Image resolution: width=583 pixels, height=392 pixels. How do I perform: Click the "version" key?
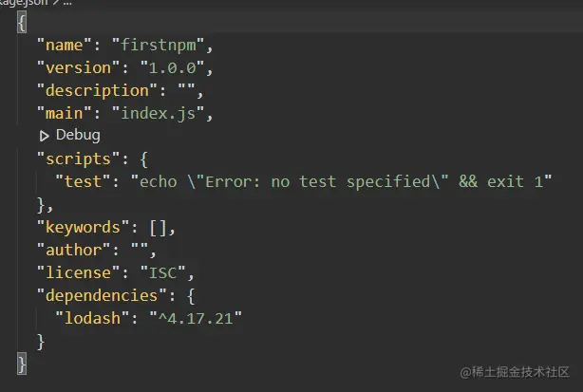point(78,68)
